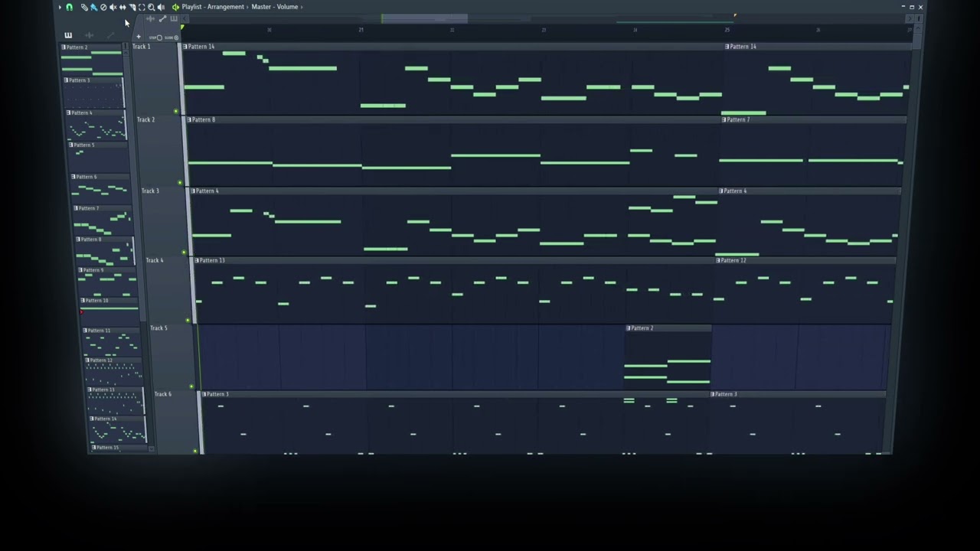Click the orange time marker on ruler
This screenshot has width=980, height=551.
[734, 15]
